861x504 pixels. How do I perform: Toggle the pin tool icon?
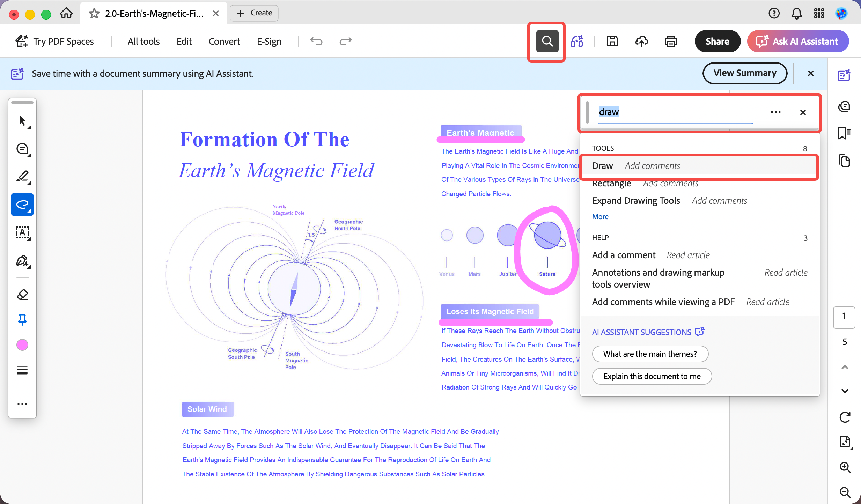point(22,320)
